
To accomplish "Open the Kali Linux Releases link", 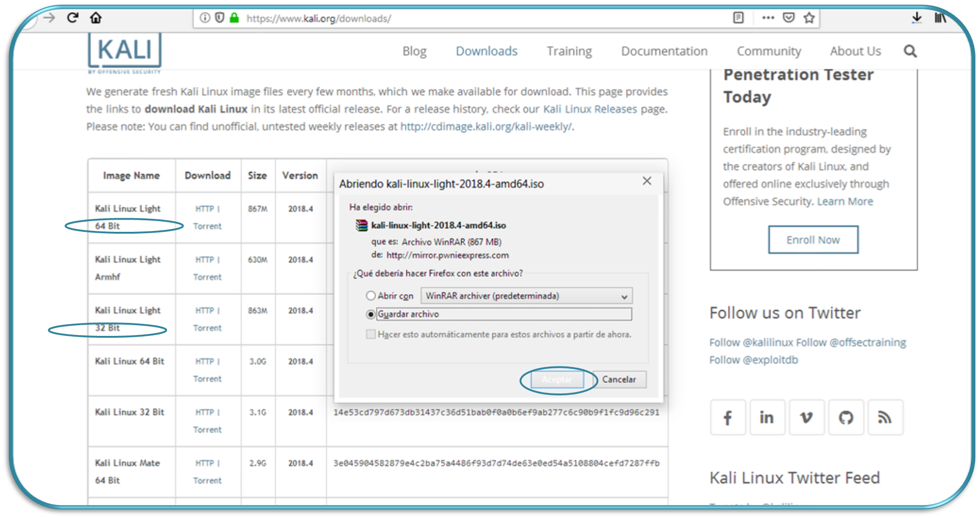I will coord(590,109).
